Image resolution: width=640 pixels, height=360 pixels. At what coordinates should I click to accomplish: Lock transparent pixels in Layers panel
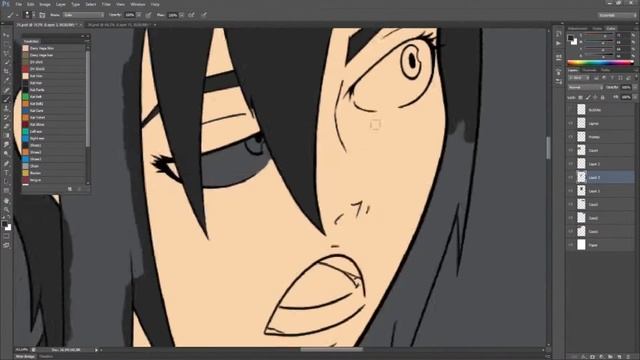point(580,97)
